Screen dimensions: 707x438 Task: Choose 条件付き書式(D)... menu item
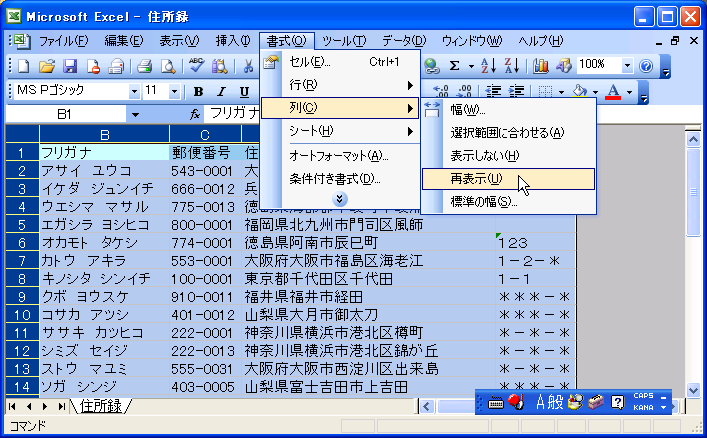340,179
